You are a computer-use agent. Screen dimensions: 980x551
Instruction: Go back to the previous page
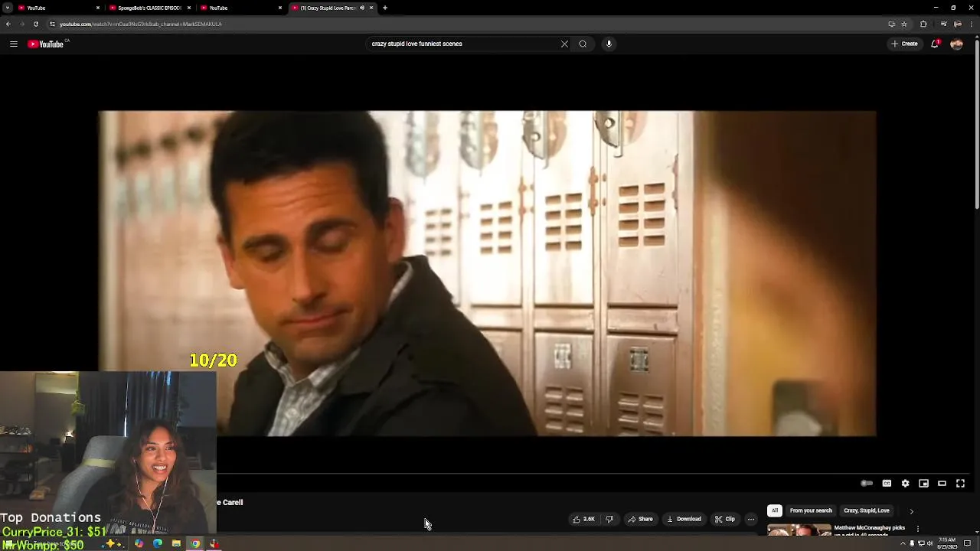pos(8,24)
